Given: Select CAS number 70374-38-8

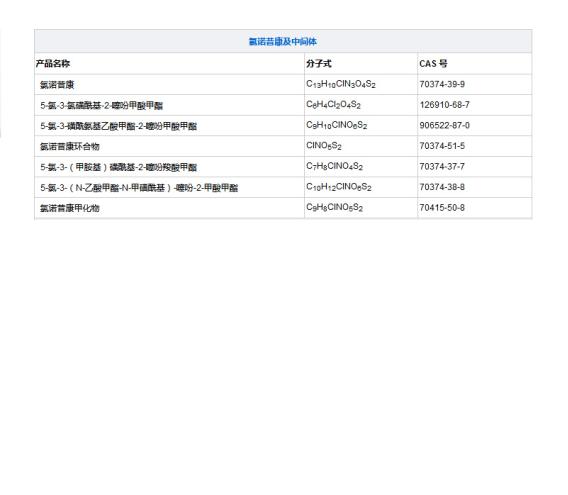Looking at the screenshot, I should pos(442,187).
